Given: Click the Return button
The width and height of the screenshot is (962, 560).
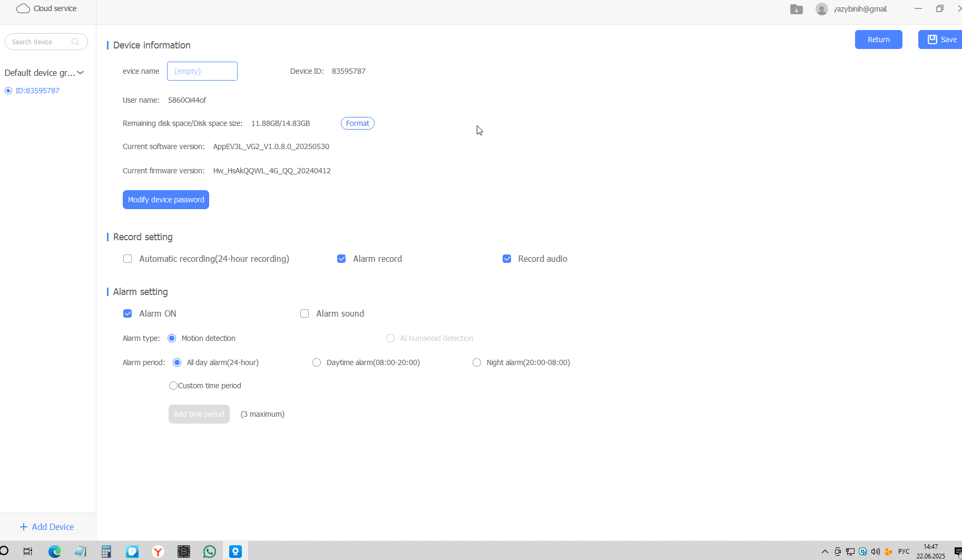Looking at the screenshot, I should pos(879,40).
